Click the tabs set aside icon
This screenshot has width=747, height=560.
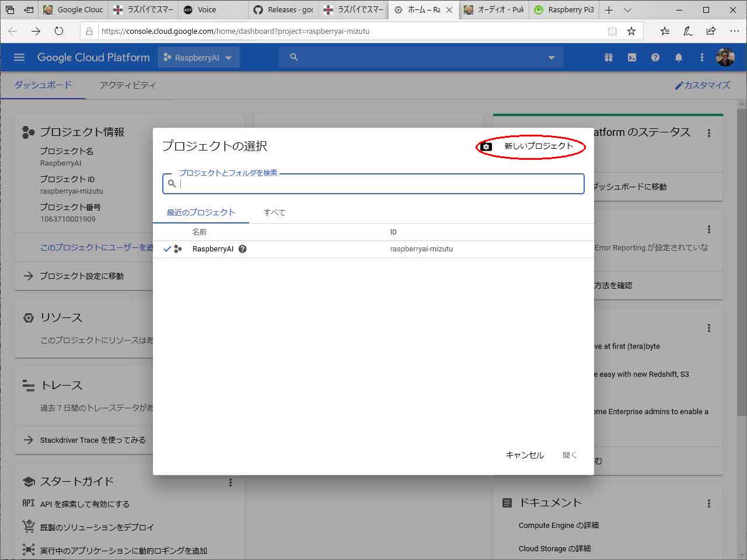pos(10,10)
